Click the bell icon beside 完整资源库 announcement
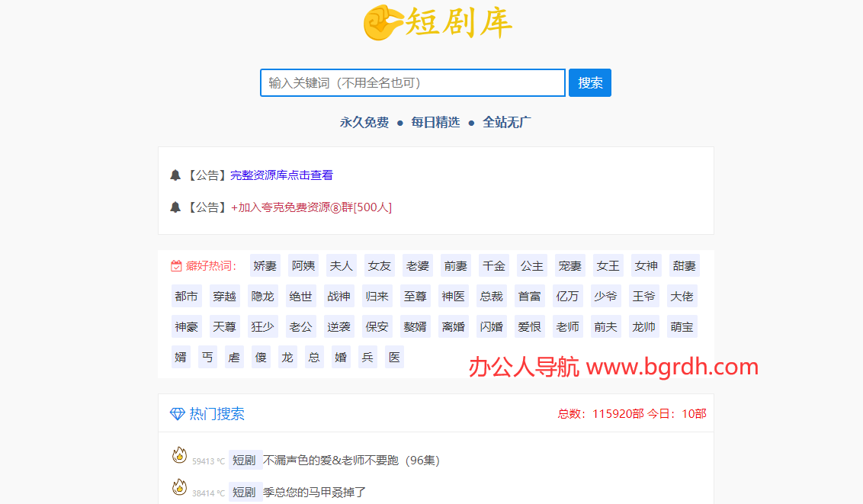 pyautogui.click(x=175, y=175)
